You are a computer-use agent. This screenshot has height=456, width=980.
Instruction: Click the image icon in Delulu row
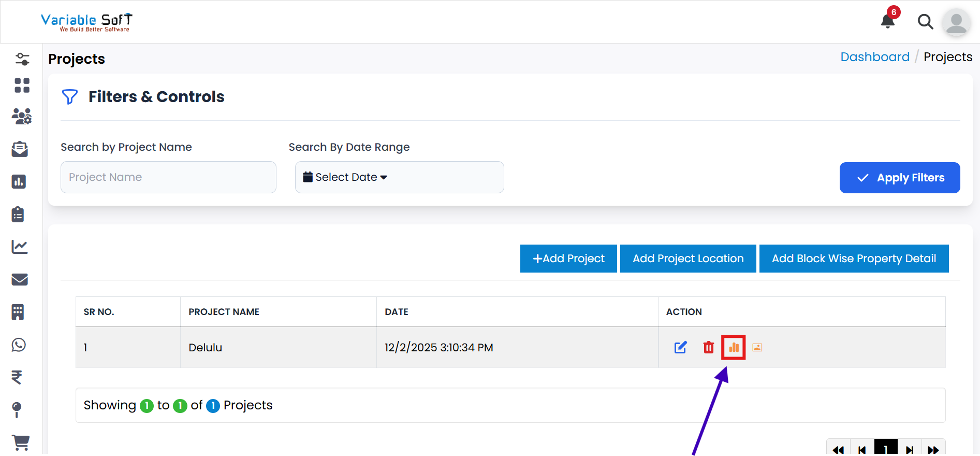click(x=757, y=347)
